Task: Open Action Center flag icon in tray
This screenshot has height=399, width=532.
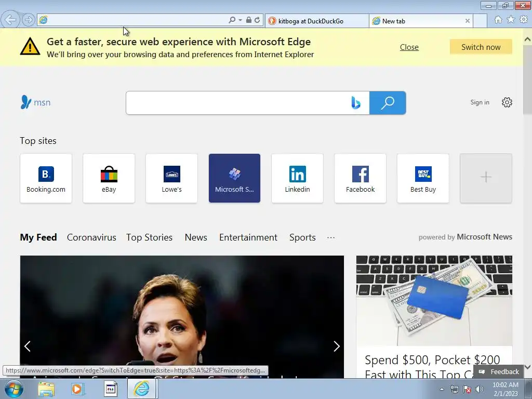Action: pos(467,390)
